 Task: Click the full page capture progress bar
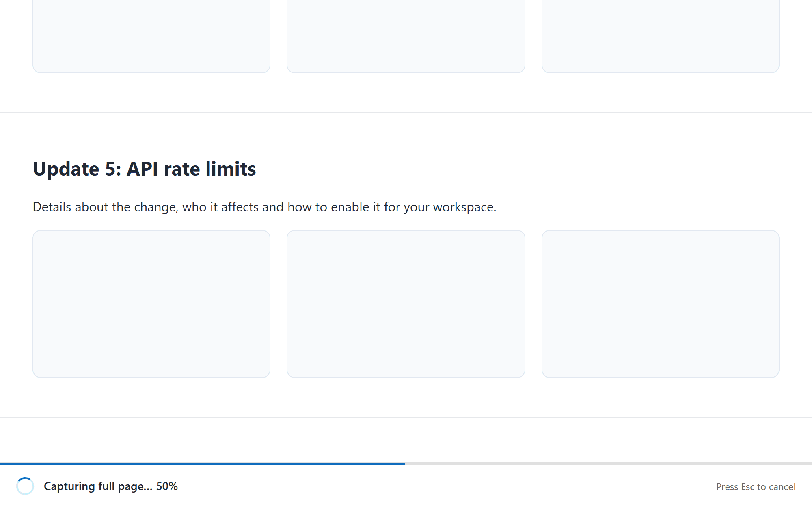pos(406,464)
